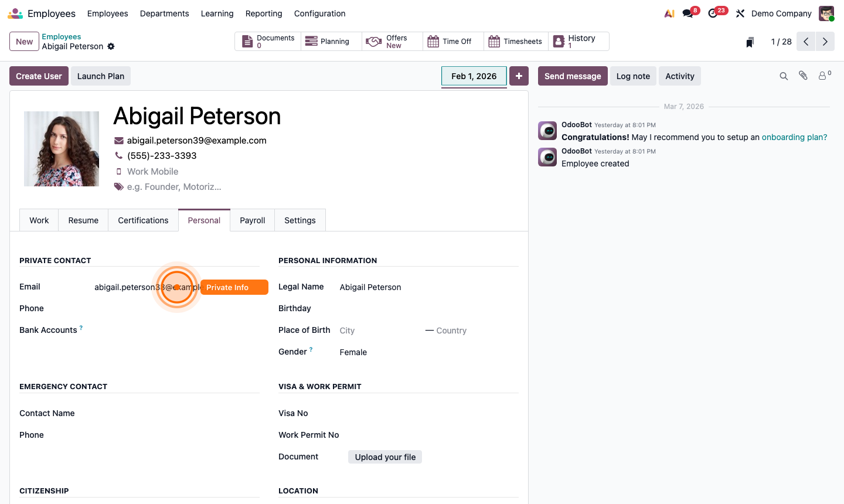Open the AI assistant icon
This screenshot has width=844, height=504.
669,13
